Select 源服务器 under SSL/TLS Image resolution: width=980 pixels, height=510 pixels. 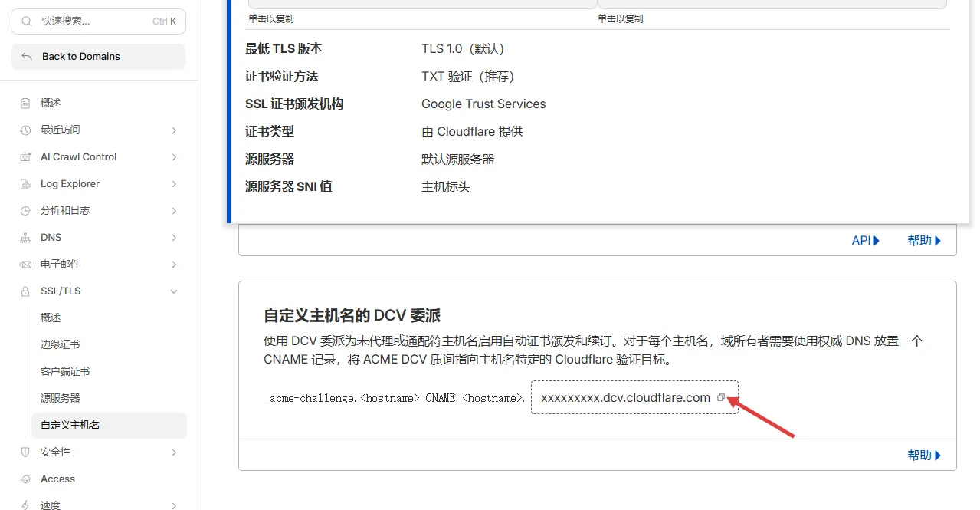click(63, 397)
